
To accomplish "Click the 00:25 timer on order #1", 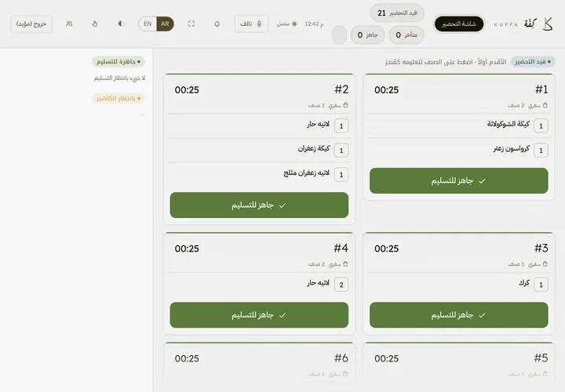I will point(387,90).
